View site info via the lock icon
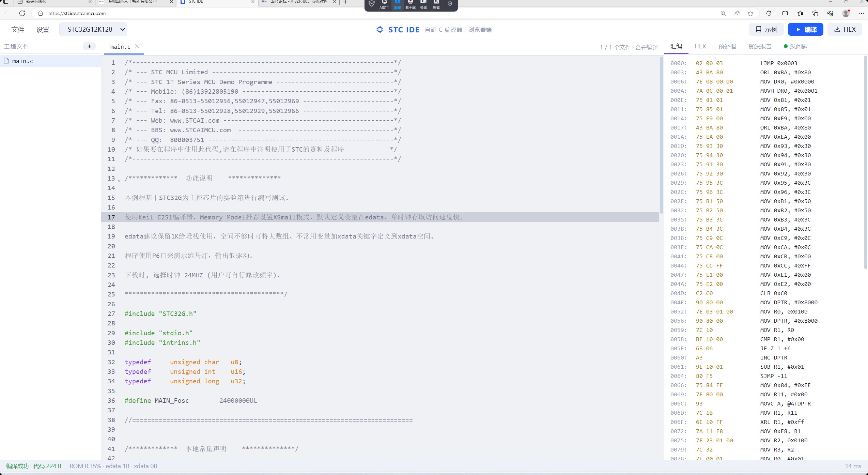 coord(41,13)
